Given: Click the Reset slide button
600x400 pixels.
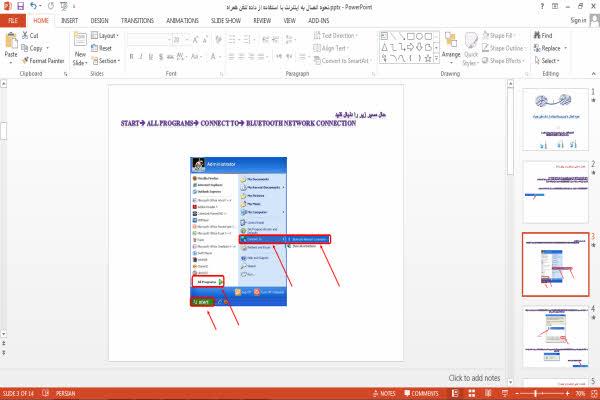Looking at the screenshot, I should pos(101,48).
